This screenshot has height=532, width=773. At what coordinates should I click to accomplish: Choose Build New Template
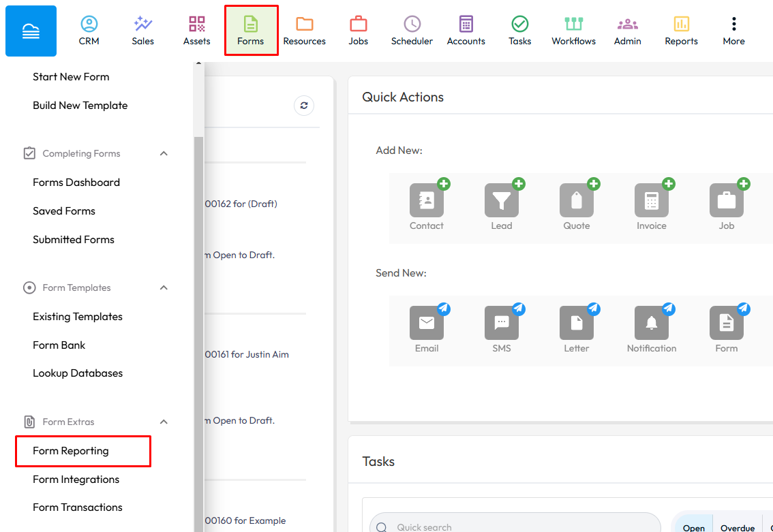click(80, 106)
